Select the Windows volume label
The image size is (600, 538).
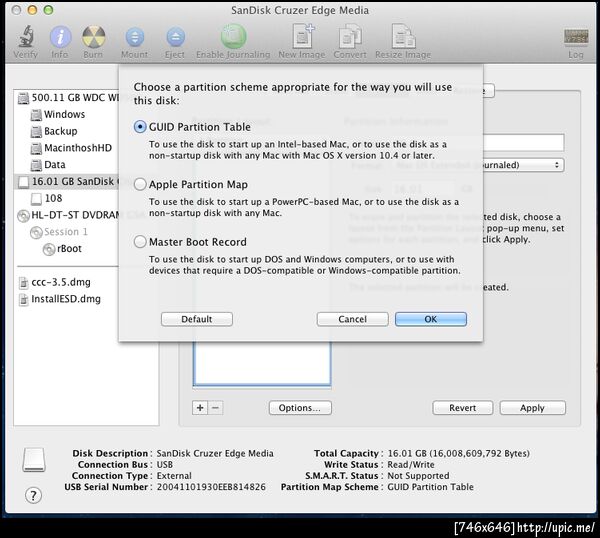(x=64, y=114)
